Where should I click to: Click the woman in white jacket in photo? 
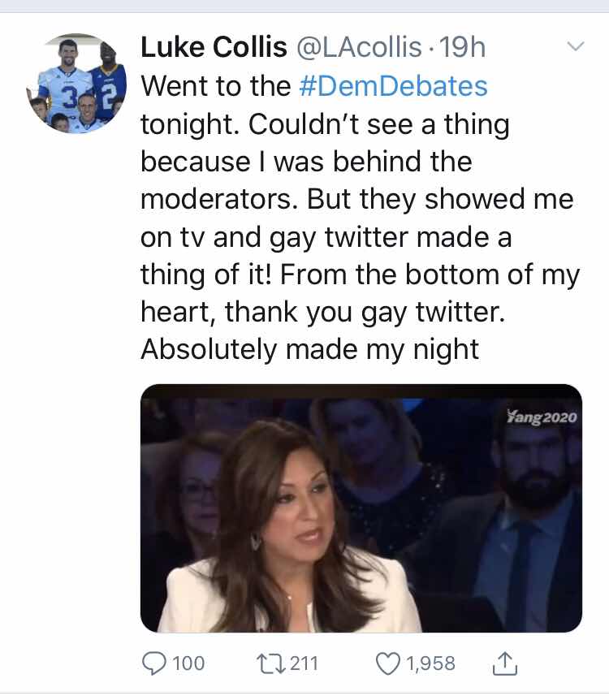click(286, 529)
